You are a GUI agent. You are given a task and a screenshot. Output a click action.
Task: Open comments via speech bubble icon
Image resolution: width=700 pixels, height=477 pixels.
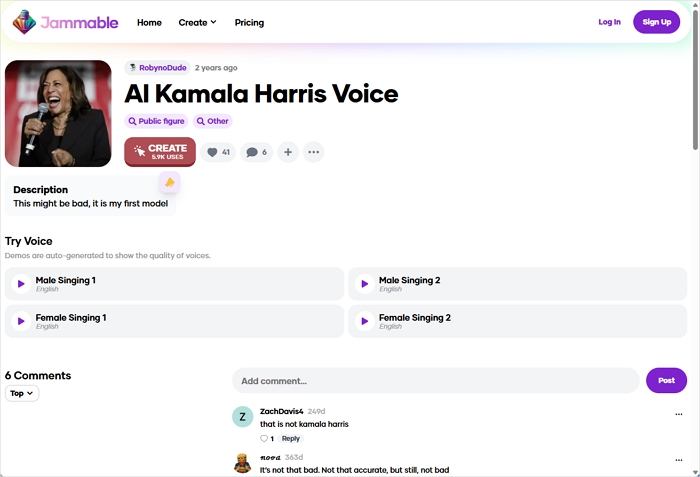pos(256,152)
